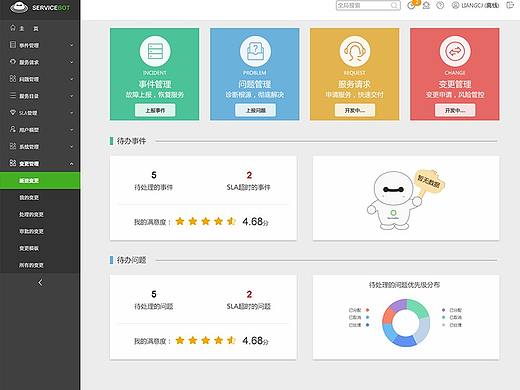
Task: Click the dark blue bottom donut segment
Action: (405, 341)
